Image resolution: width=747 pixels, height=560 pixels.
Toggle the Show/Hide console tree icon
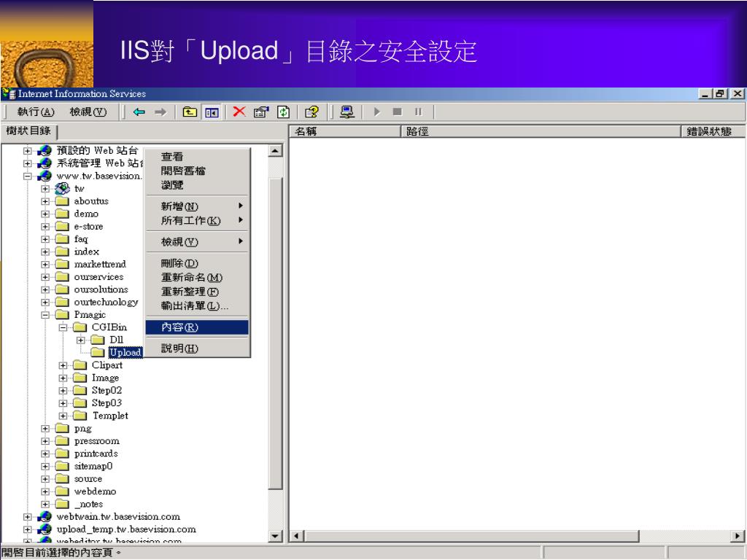(x=212, y=112)
